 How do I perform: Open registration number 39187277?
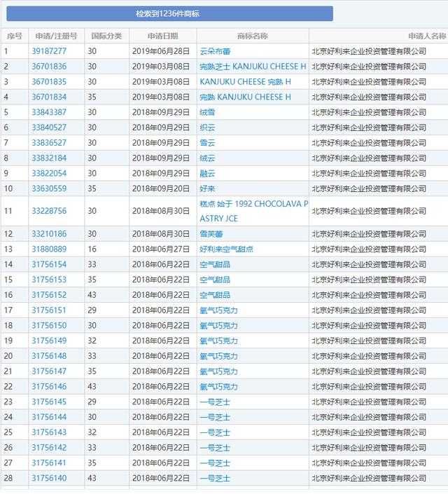tap(49, 51)
